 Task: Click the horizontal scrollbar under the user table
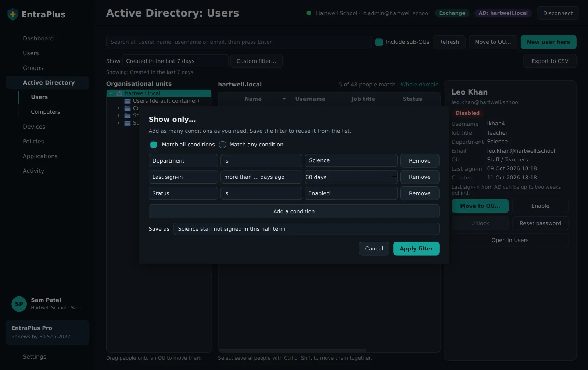coord(292,350)
